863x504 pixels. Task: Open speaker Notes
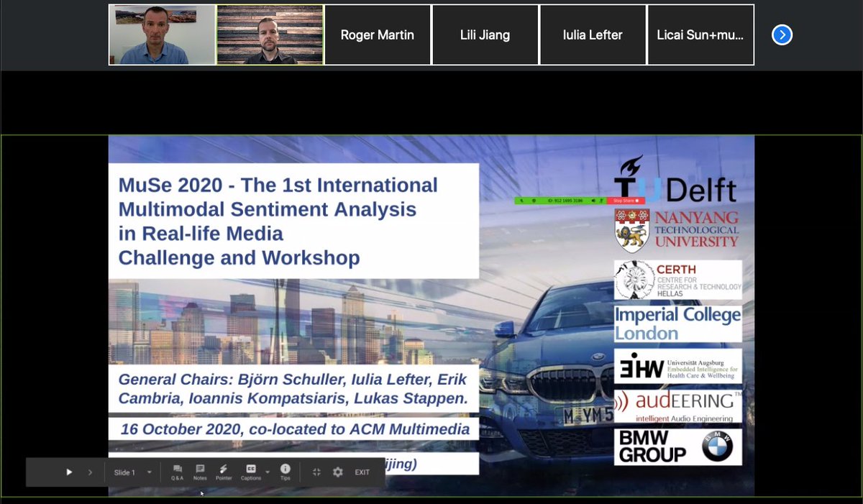pos(200,472)
